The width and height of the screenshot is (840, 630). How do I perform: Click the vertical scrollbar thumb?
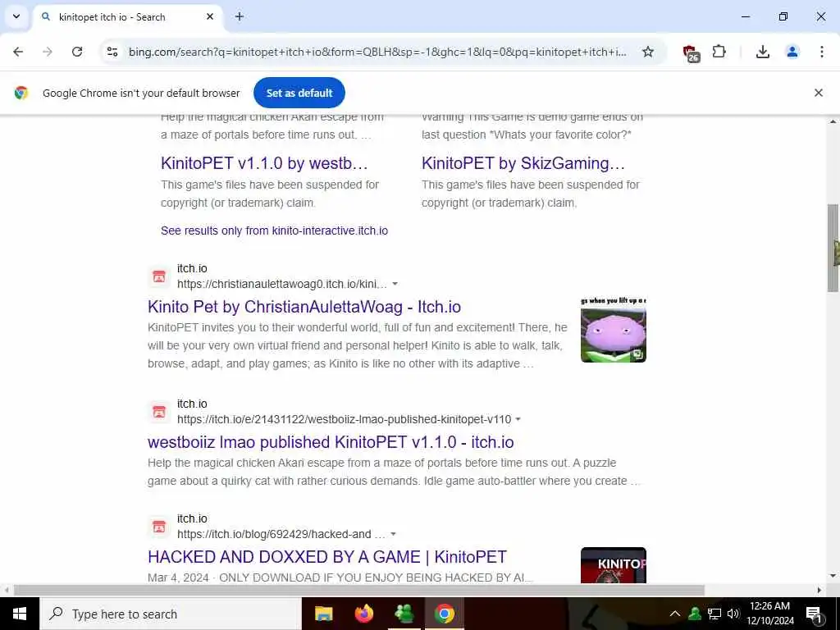[833, 248]
